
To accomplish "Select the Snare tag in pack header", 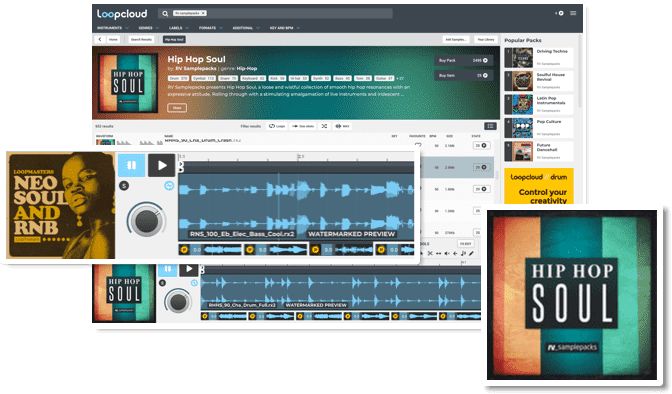I will coord(228,78).
